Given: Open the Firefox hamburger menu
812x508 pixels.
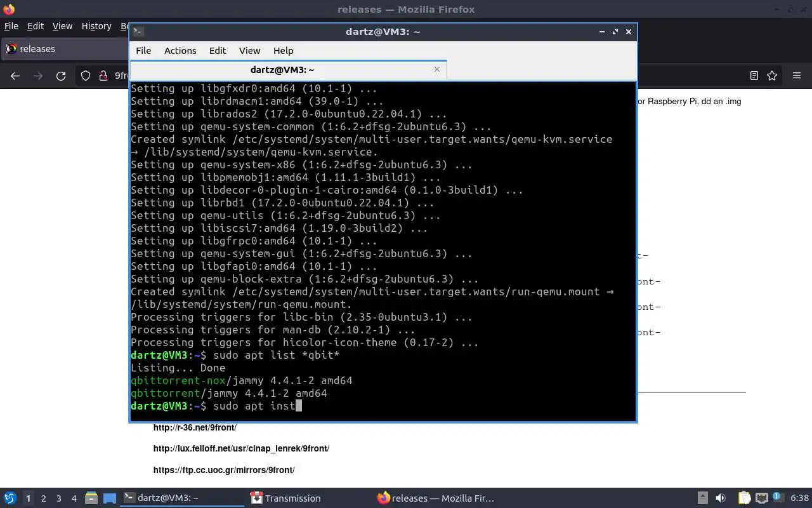Looking at the screenshot, I should coord(797,76).
